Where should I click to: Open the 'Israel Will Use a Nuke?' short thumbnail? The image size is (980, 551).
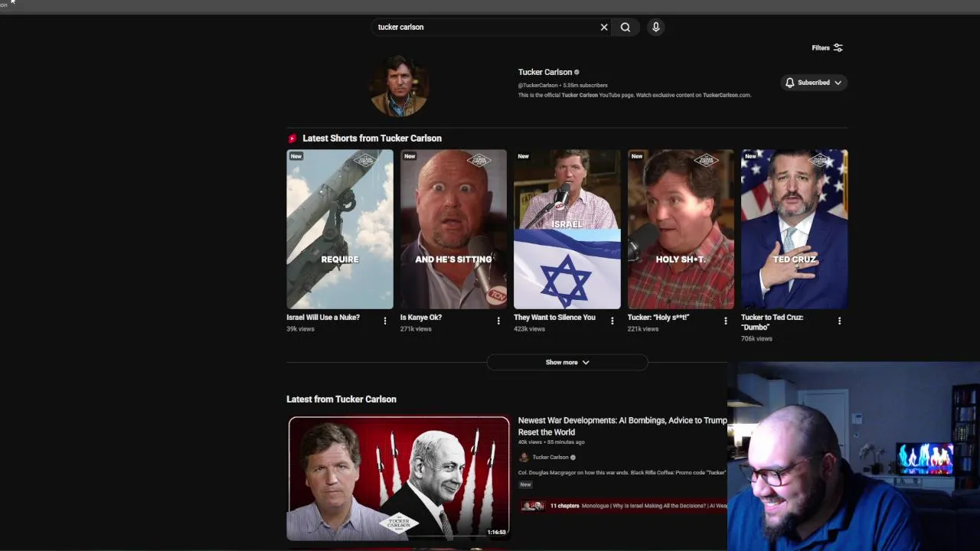click(x=340, y=229)
